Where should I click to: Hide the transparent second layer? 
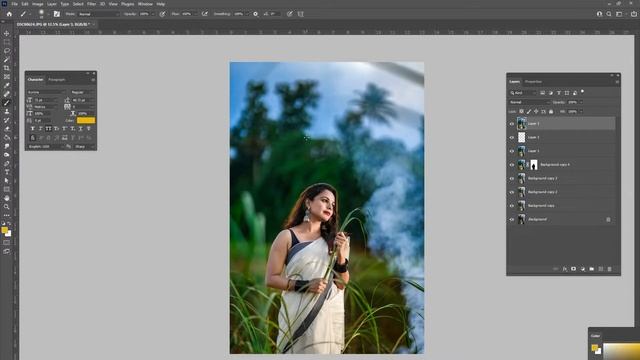click(511, 138)
